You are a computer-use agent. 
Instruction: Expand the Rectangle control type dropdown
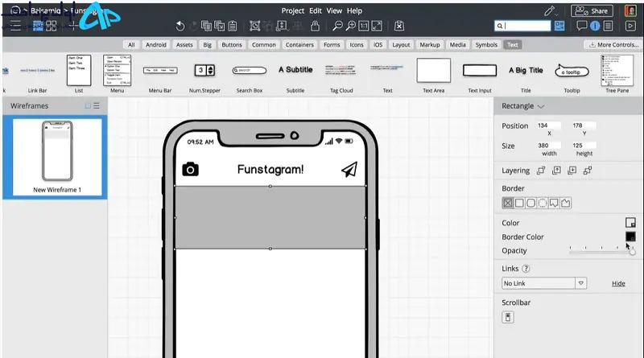(541, 106)
